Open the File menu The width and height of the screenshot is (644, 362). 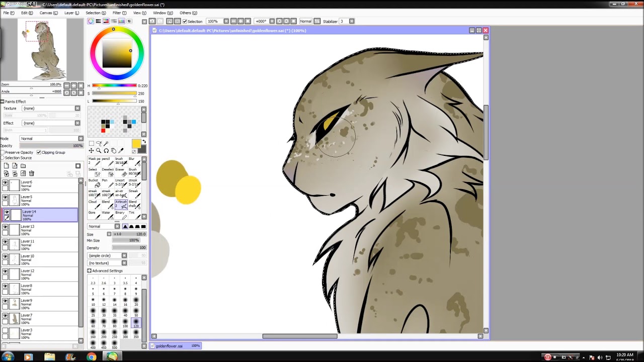tap(9, 13)
